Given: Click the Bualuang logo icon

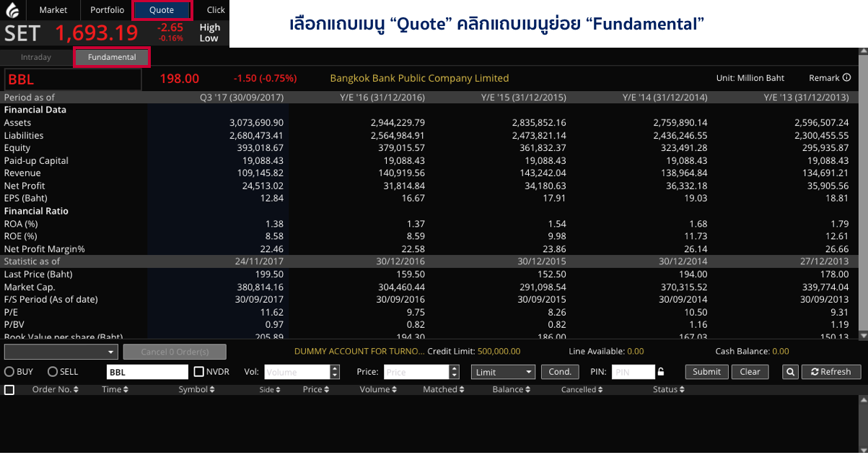Looking at the screenshot, I should point(12,10).
